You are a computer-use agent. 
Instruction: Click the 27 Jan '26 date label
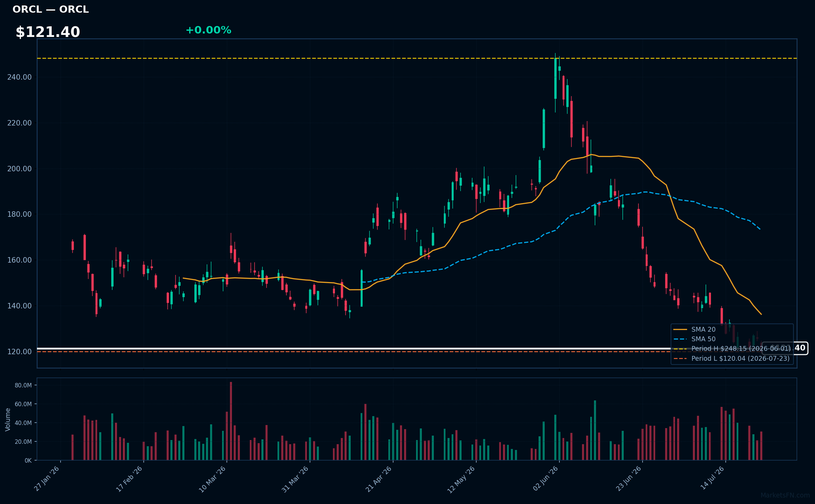point(47,479)
